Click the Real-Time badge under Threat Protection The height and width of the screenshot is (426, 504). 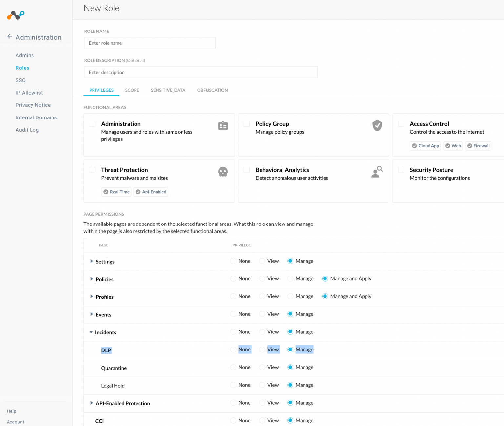coord(116,192)
